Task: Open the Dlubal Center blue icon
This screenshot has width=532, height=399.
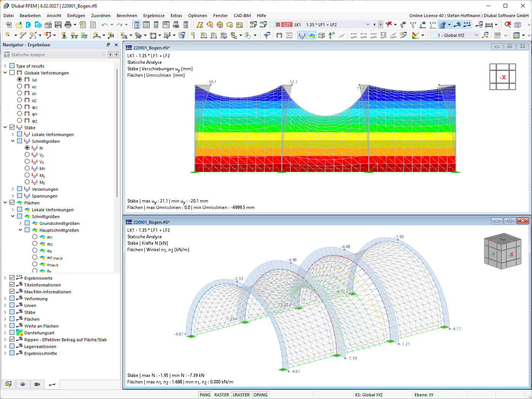Action: coord(28,25)
